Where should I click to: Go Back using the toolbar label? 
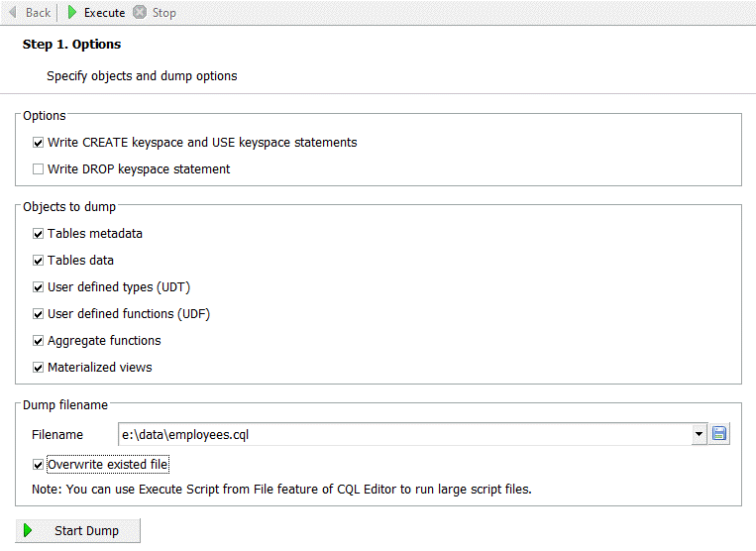pos(38,13)
